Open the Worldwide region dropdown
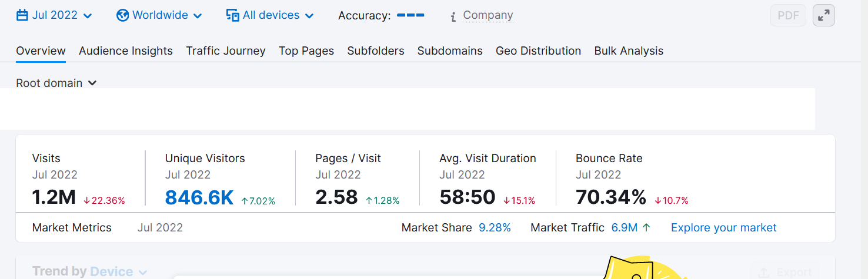The image size is (868, 279). [159, 15]
